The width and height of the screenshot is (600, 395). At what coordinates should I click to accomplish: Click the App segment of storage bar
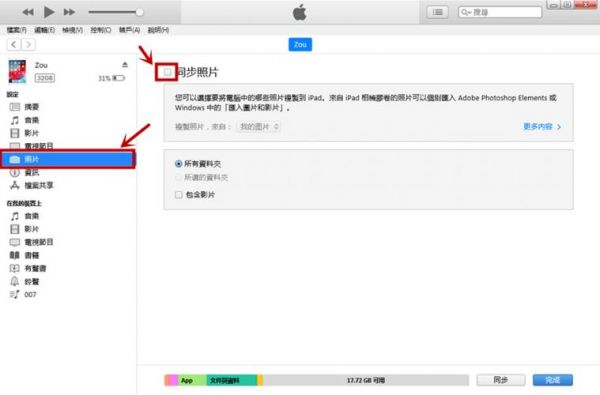click(x=192, y=380)
